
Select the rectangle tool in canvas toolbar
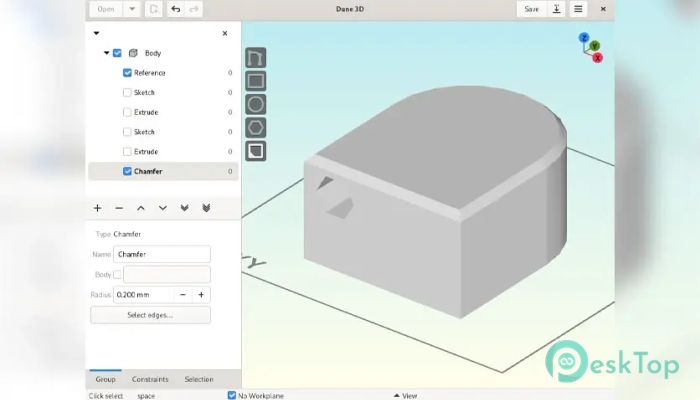(x=256, y=81)
